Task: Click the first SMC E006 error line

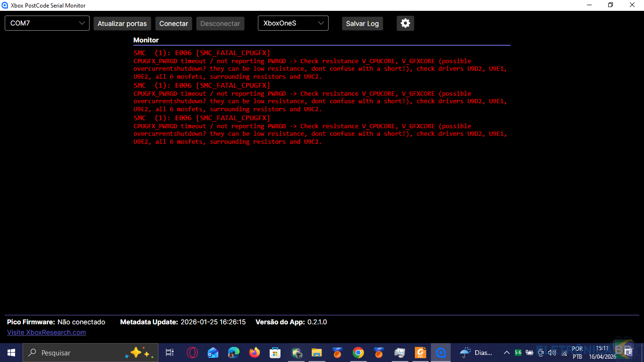Action: [202, 53]
